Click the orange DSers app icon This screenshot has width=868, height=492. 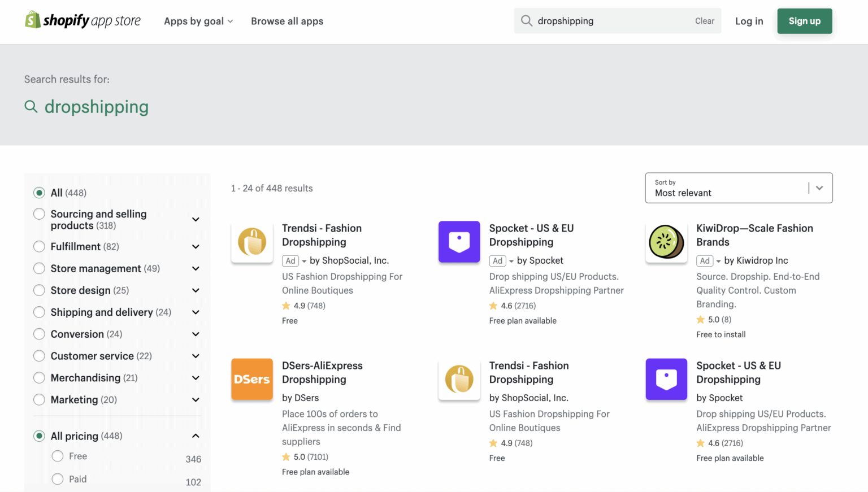[252, 379]
